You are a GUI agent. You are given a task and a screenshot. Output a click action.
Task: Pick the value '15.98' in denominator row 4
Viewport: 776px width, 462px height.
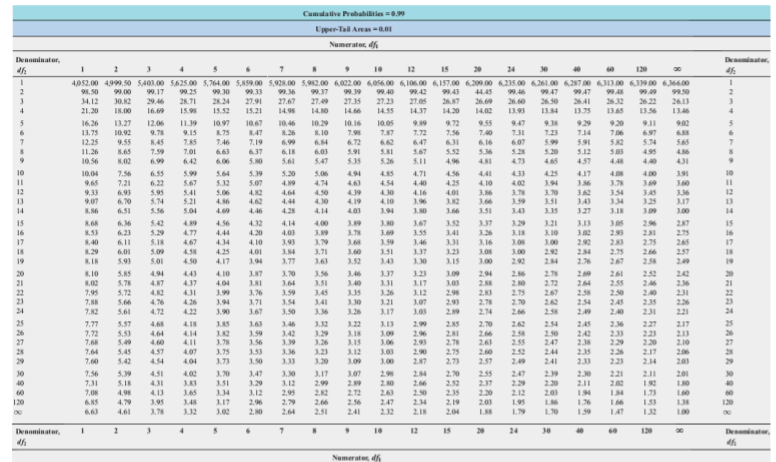pos(188,111)
